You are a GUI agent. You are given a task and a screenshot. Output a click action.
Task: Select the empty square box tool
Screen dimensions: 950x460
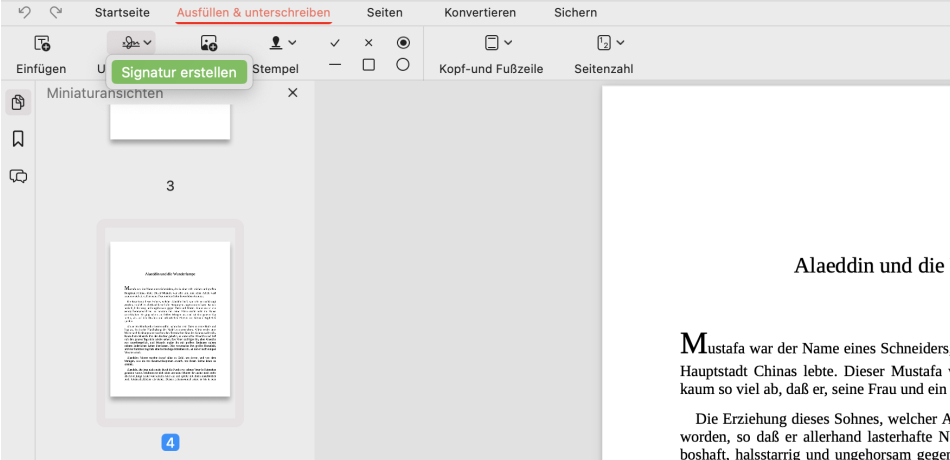pyautogui.click(x=369, y=65)
